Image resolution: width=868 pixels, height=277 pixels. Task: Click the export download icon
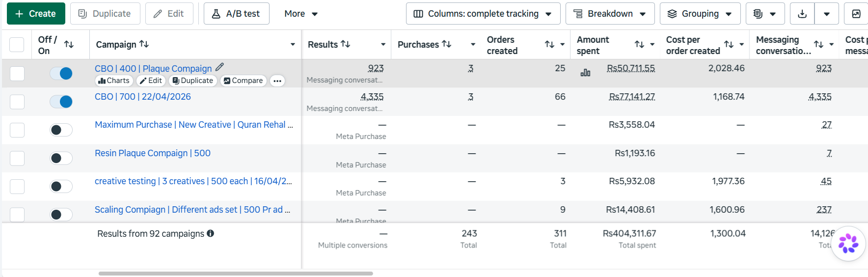(802, 14)
